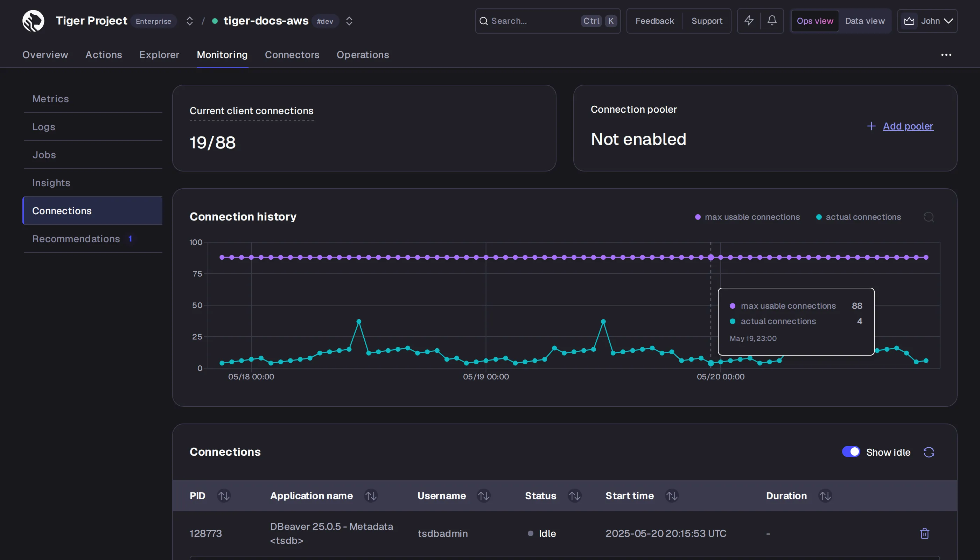Open the lightning bolt quick actions icon
980x560 pixels.
coord(749,21)
